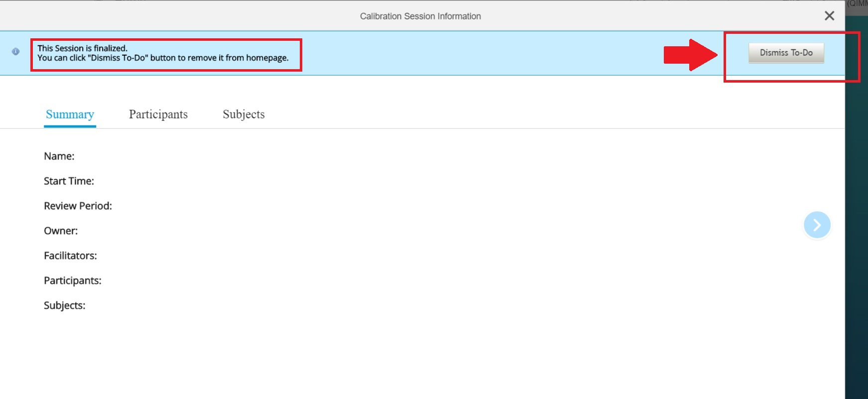The height and width of the screenshot is (399, 868).
Task: Click the blue next arrow circle
Action: coord(817,225)
